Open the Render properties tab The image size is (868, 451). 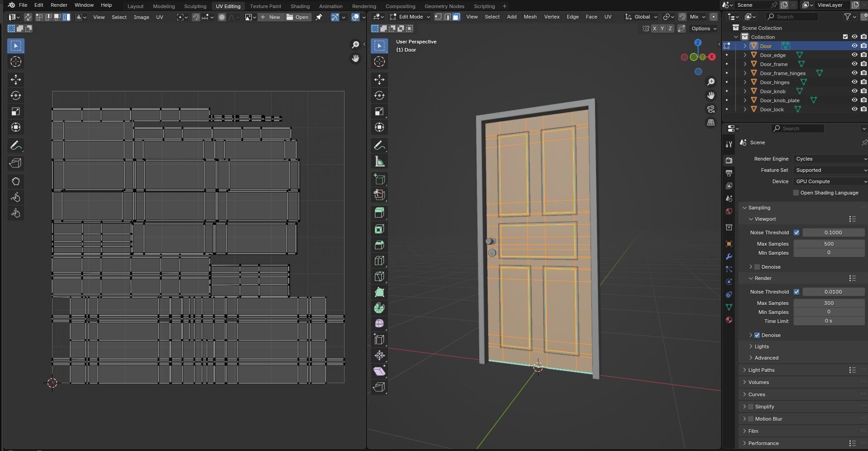(729, 161)
